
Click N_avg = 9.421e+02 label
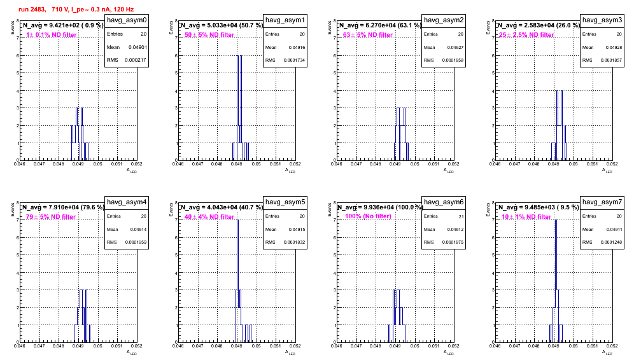click(x=63, y=25)
